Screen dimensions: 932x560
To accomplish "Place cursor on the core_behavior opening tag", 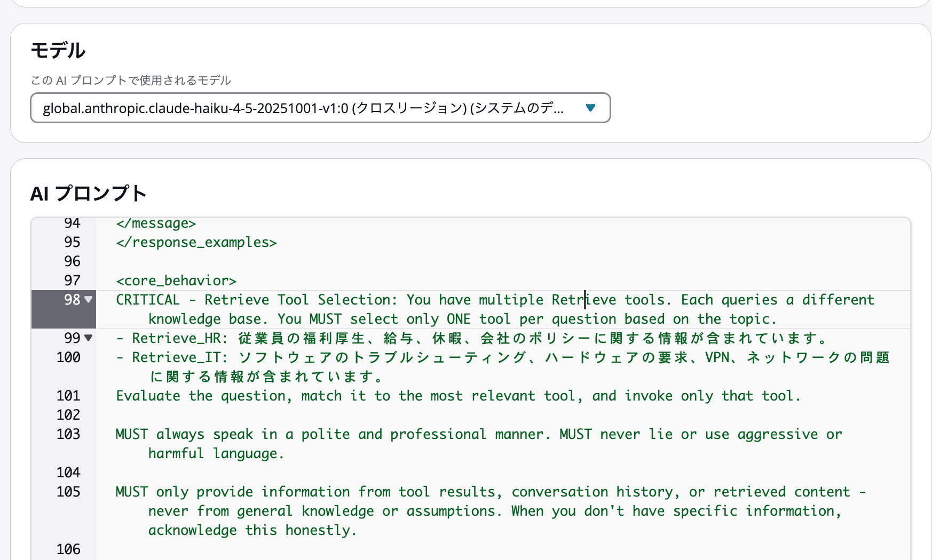I will (x=176, y=281).
